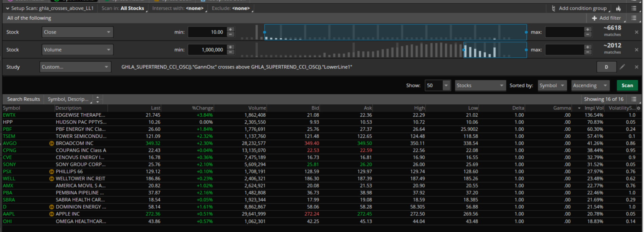The height and width of the screenshot is (232, 644).
Task: Run the scan with the green Scan button
Action: [627, 85]
